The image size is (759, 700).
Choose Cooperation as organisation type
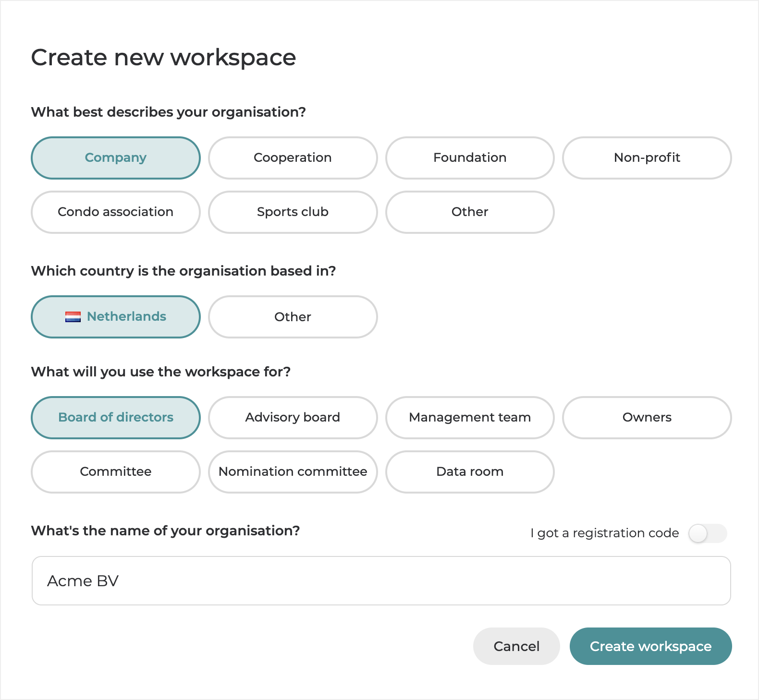tap(293, 158)
